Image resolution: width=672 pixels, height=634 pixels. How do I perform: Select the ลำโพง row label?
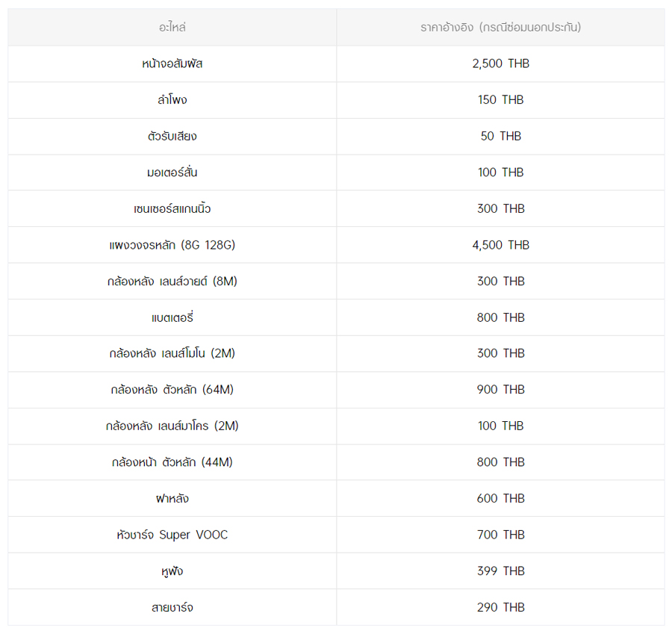point(172,100)
